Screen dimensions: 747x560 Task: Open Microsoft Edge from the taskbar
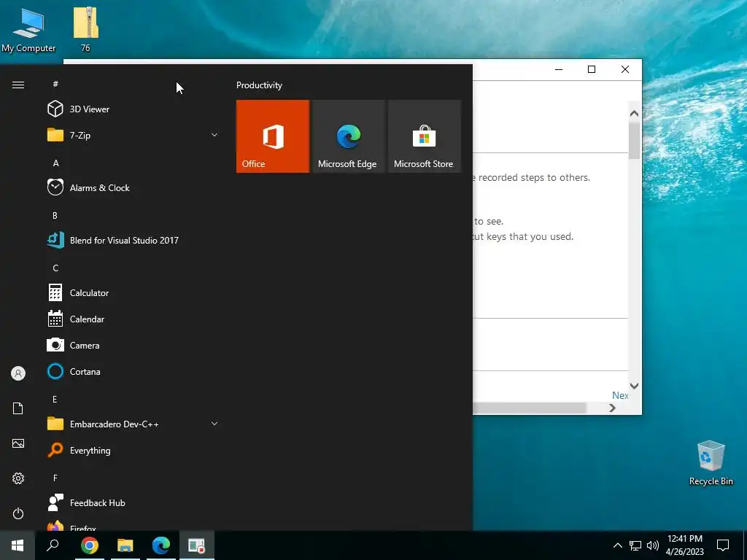161,545
